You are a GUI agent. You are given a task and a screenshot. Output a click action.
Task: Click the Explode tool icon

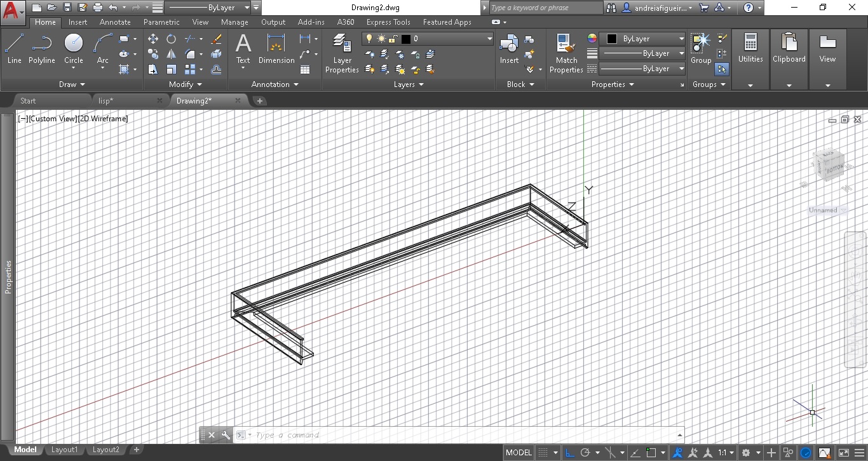coord(216,54)
